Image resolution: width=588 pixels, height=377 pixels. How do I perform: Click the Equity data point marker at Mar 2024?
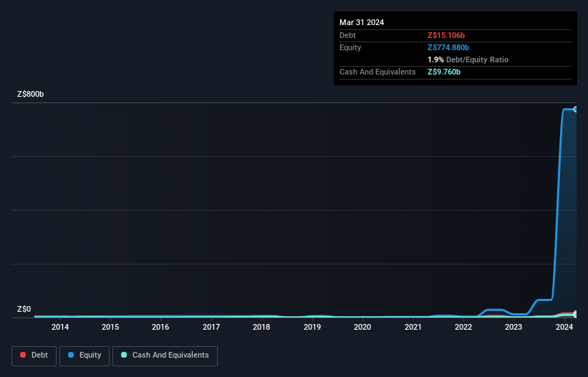pyautogui.click(x=576, y=109)
